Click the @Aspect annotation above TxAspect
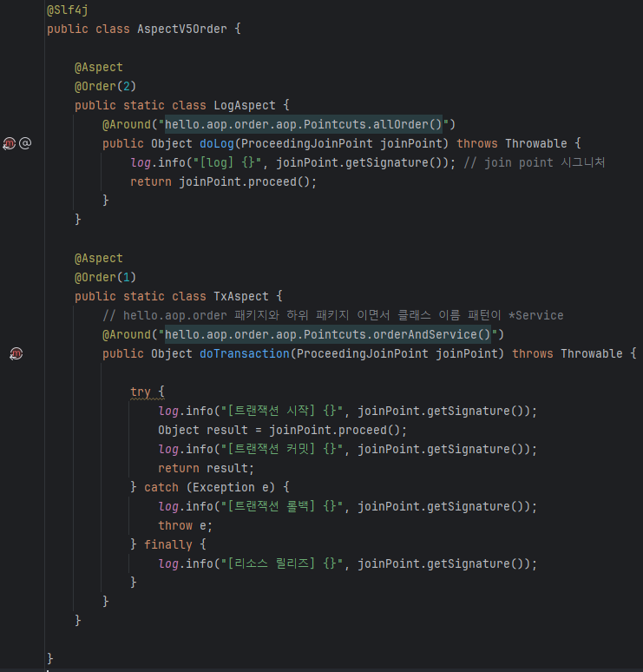The width and height of the screenshot is (643, 672). [x=99, y=259]
